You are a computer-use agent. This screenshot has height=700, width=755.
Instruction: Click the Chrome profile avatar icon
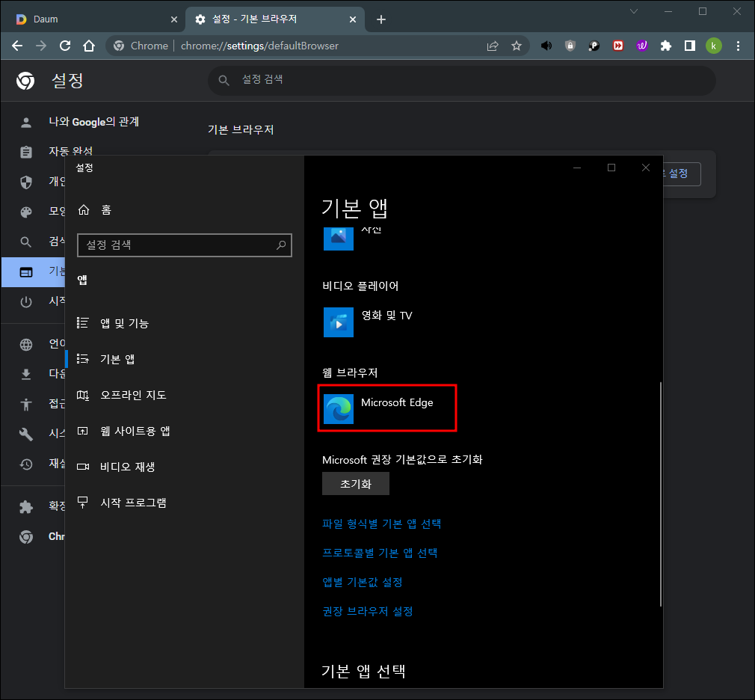(x=714, y=46)
